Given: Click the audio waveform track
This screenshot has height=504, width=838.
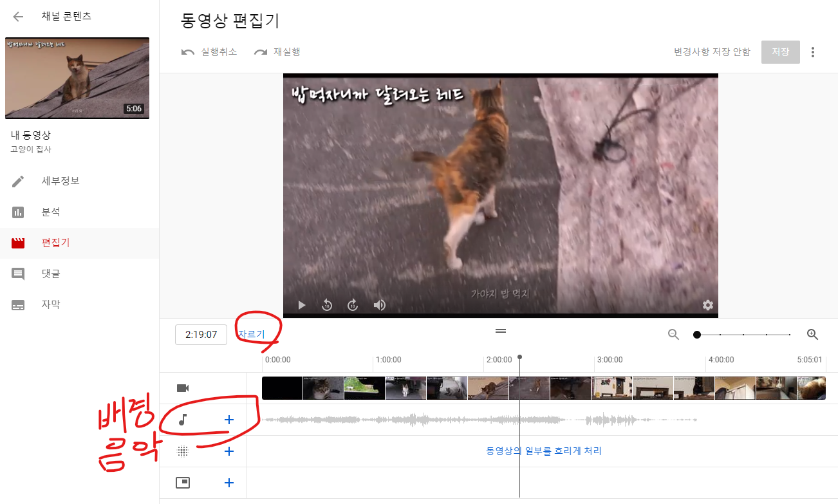Looking at the screenshot, I should [x=480, y=420].
